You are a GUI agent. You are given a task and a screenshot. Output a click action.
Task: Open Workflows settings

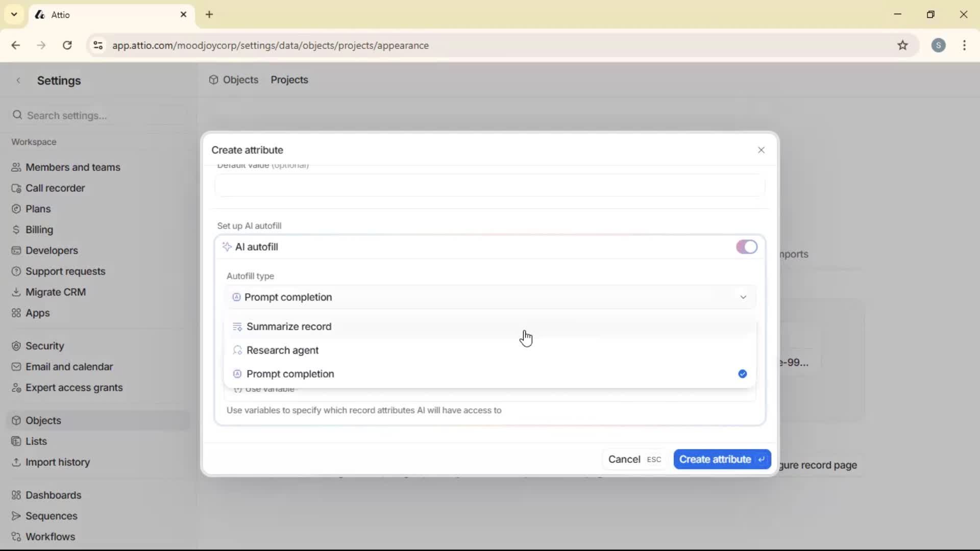50,536
